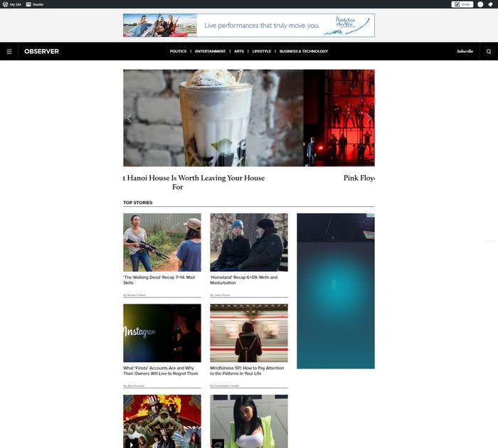Screen dimensions: 498x448
Task: Go to the Observer home logo
Action: [x=41, y=51]
